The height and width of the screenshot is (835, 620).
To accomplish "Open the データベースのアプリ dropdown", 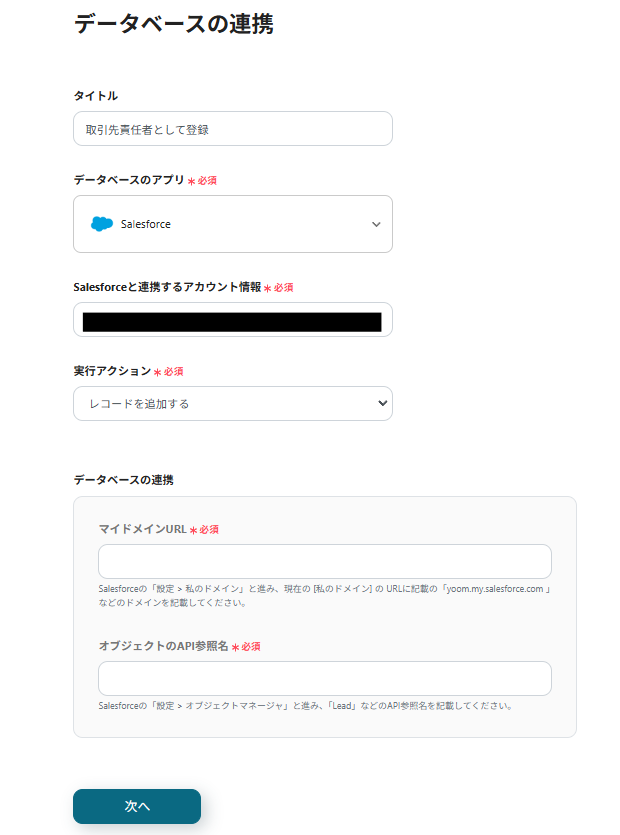I will 232,224.
